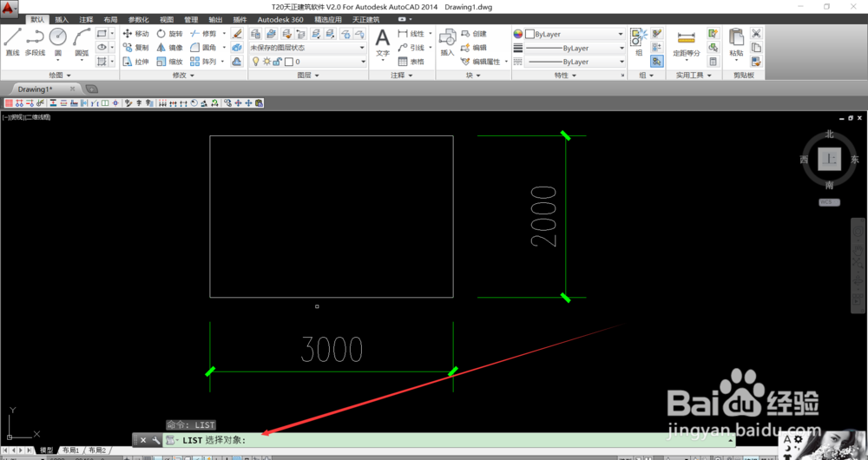Click the 复制 (Copy) tool
This screenshot has height=460, width=868.
[x=135, y=48]
